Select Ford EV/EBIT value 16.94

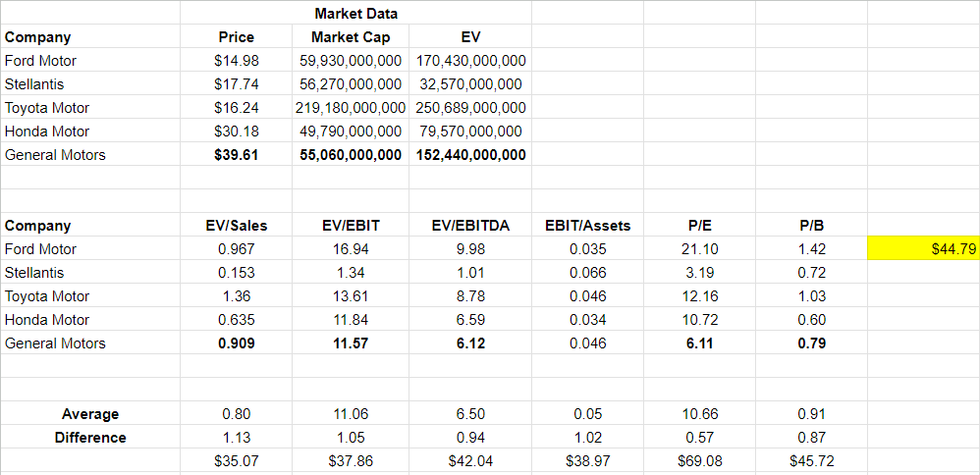(x=351, y=249)
